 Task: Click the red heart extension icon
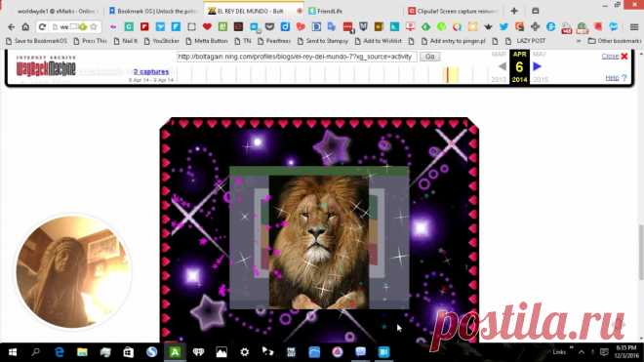point(207,26)
